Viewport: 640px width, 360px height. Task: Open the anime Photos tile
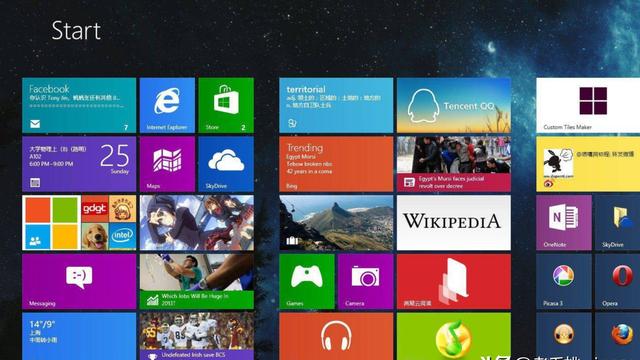click(x=197, y=223)
